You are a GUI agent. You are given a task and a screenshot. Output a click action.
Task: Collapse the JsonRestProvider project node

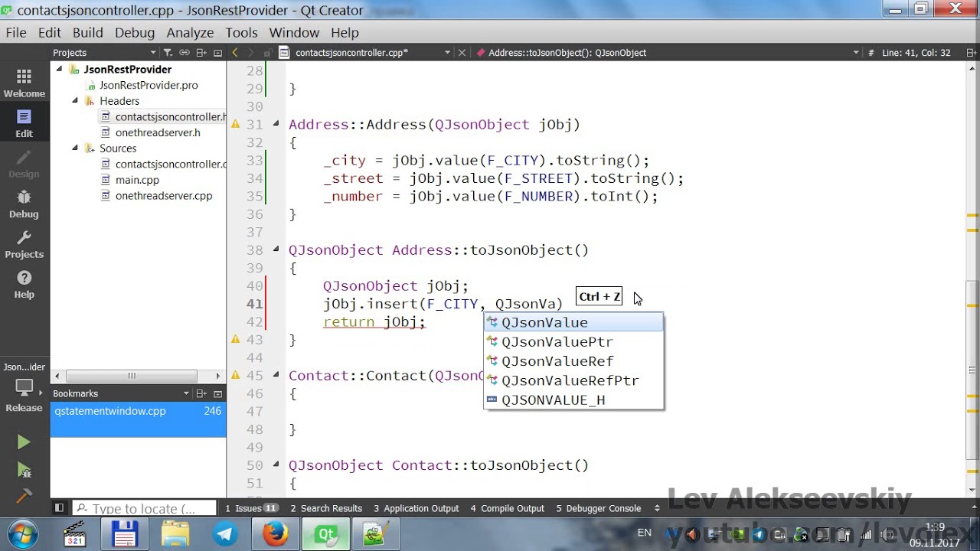tap(60, 69)
